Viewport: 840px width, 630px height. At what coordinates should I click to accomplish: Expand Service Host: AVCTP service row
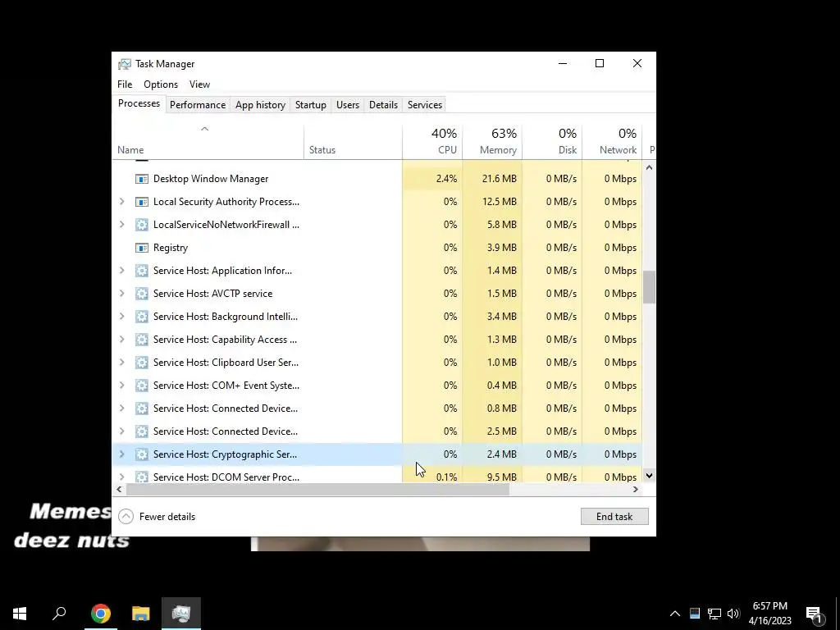coord(121,294)
